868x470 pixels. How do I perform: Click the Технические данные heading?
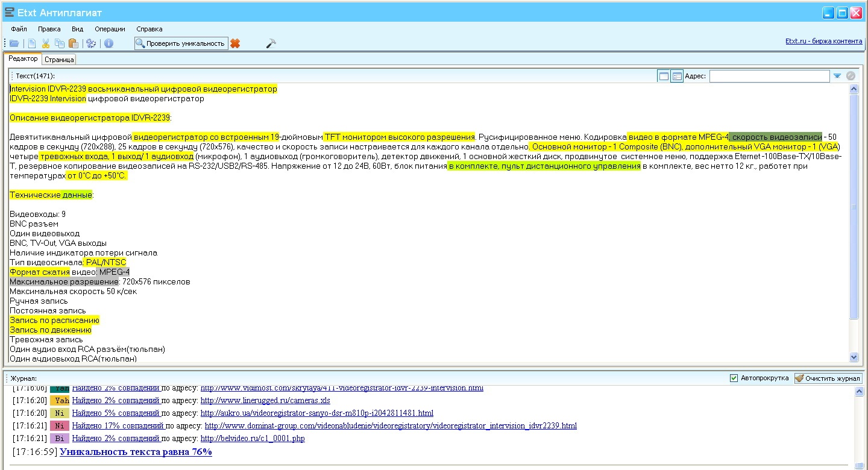click(51, 195)
